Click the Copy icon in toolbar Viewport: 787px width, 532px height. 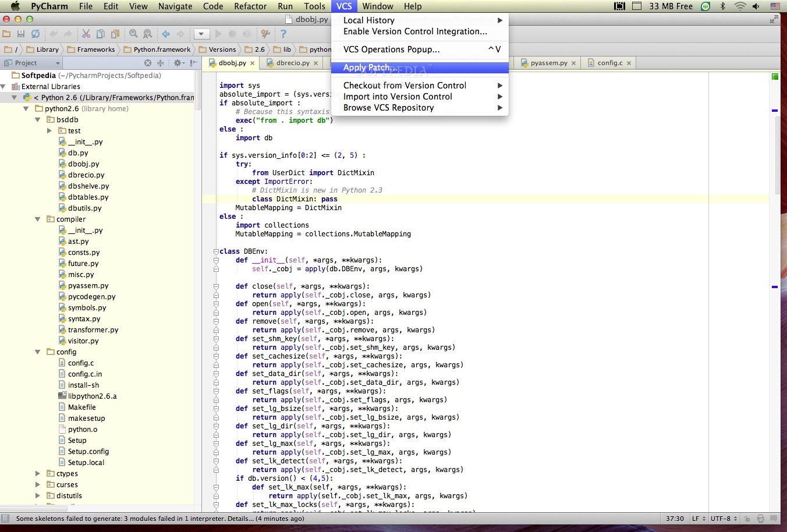(101, 34)
